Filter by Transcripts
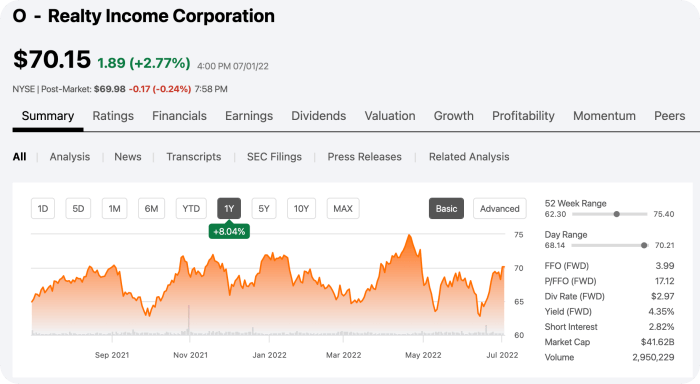 coord(194,157)
